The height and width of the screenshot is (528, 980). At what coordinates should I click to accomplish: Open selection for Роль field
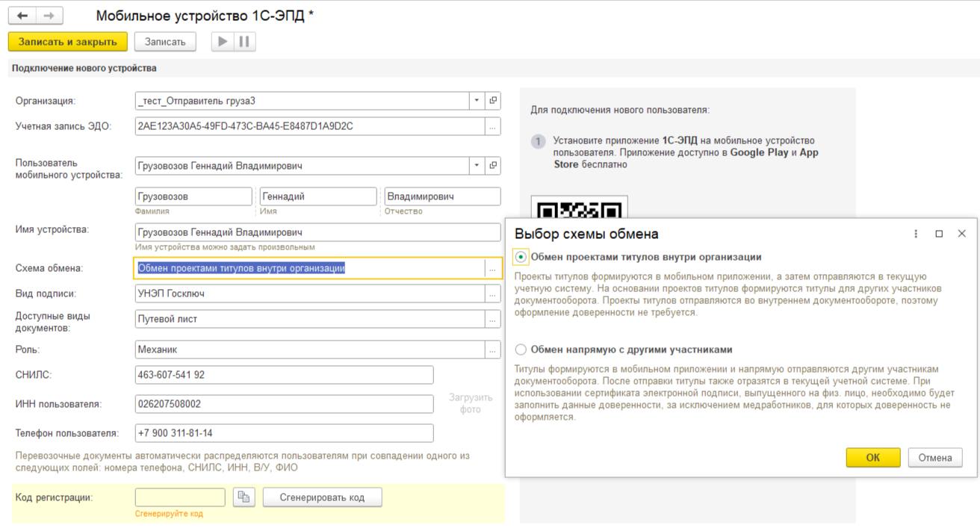coord(492,350)
